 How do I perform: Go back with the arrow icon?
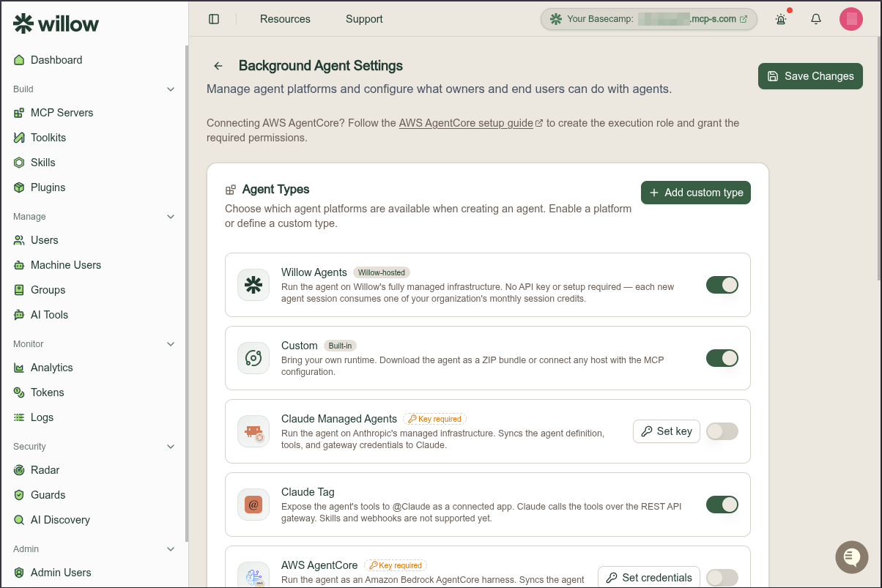tap(218, 66)
